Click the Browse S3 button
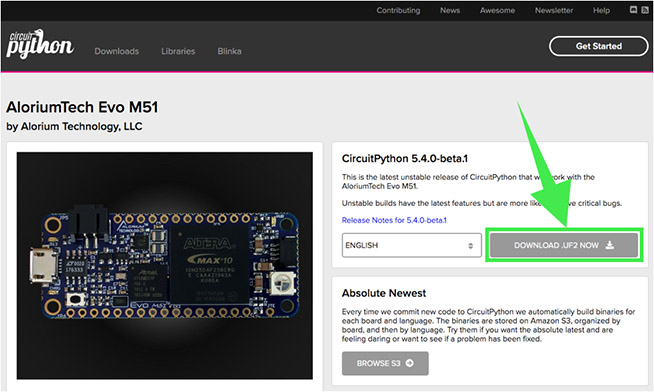Screen dimensions: 654x392 coord(385,363)
